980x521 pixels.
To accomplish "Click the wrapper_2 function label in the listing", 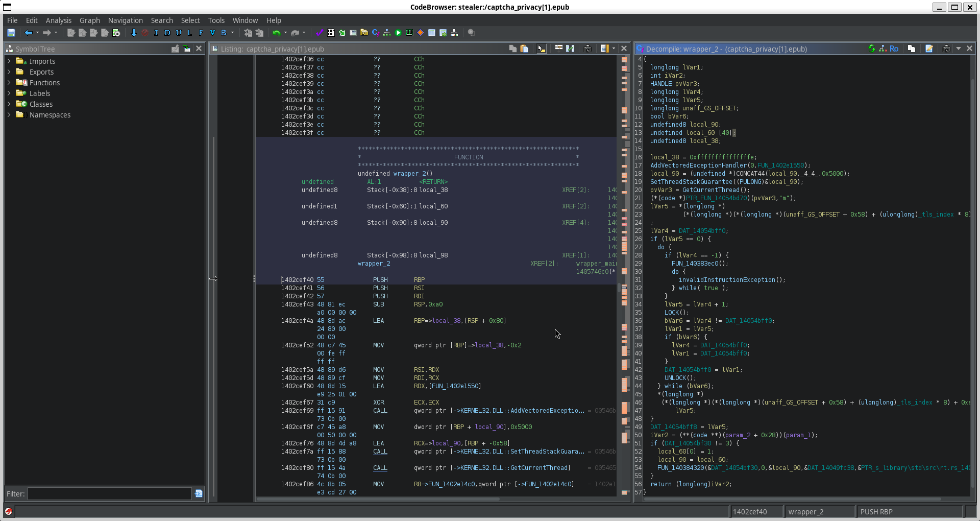I will coord(374,264).
